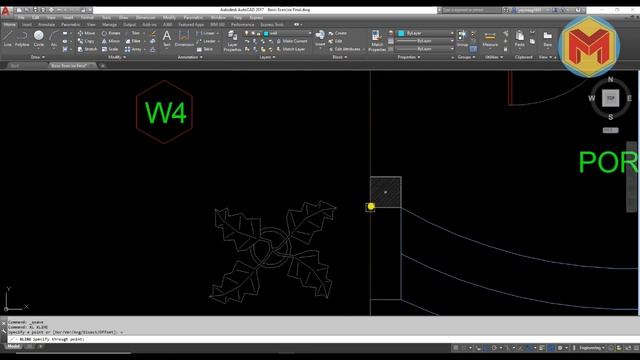Screen dimensions: 640x360
Task: Click the Insert block icon
Action: (x=320, y=38)
